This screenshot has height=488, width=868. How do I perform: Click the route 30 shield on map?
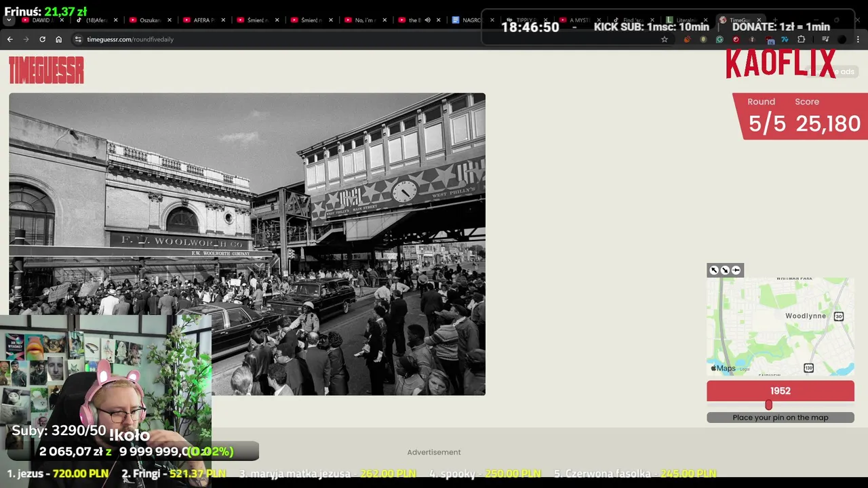[839, 317]
